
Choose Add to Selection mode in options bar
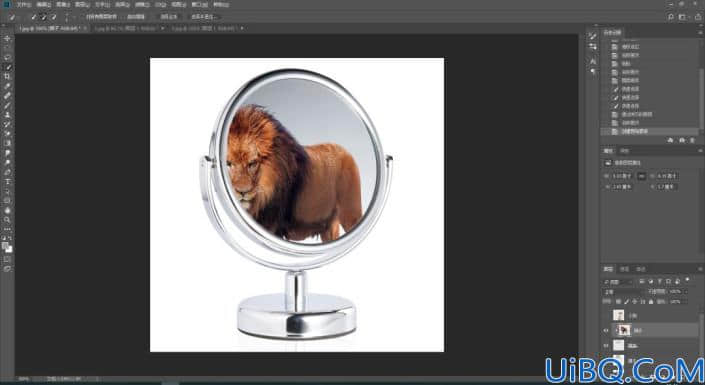click(44, 17)
